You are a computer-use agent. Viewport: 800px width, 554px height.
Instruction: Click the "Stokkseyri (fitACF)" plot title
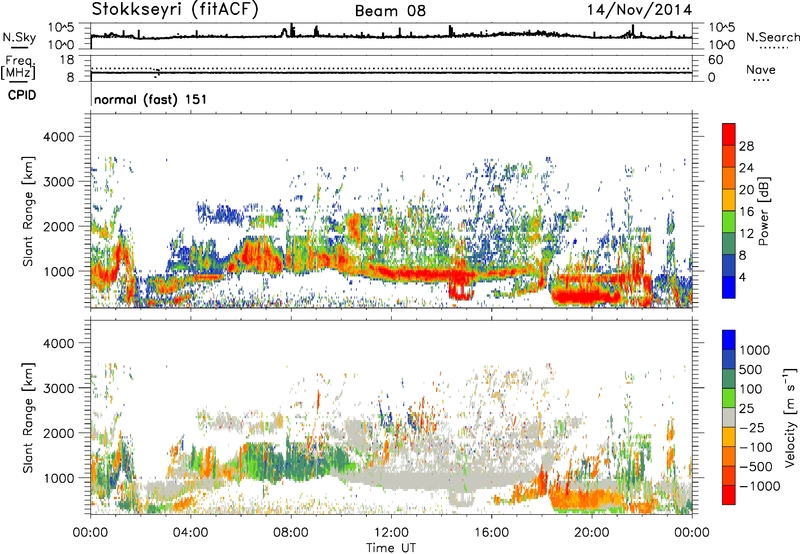tap(175, 9)
